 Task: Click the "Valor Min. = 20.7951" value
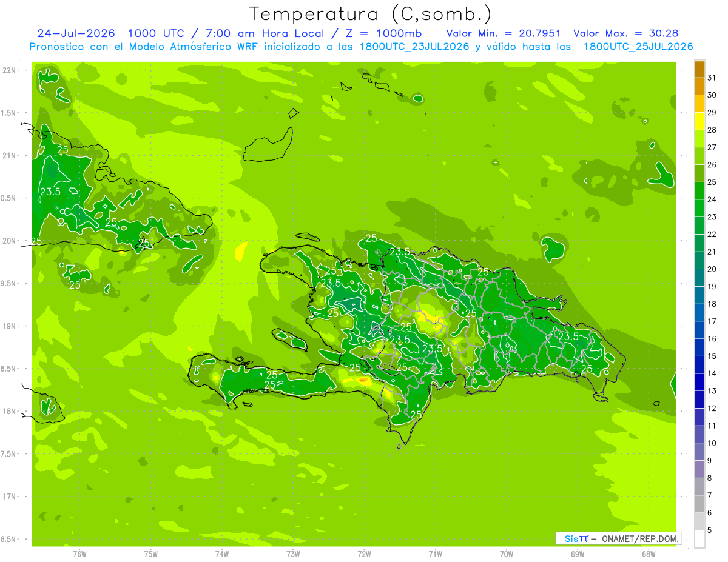504,33
